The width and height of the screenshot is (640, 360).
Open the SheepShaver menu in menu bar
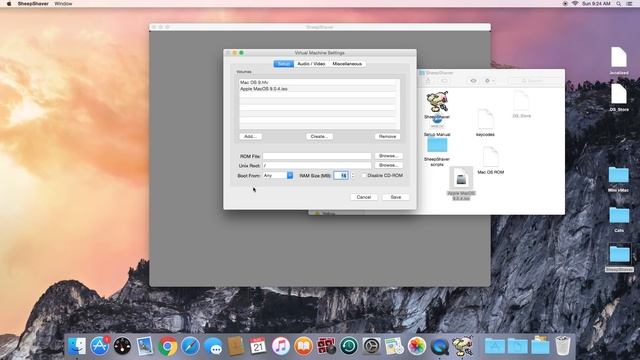[33, 4]
